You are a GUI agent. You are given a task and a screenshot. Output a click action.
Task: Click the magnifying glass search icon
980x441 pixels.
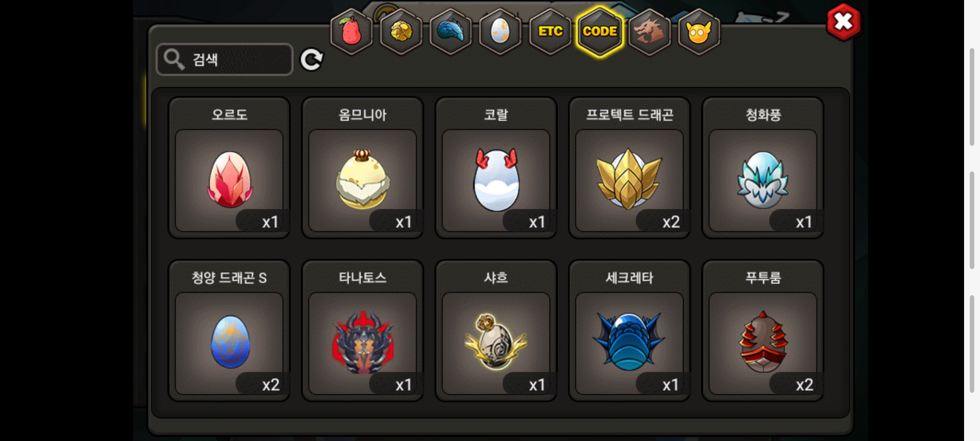click(174, 60)
